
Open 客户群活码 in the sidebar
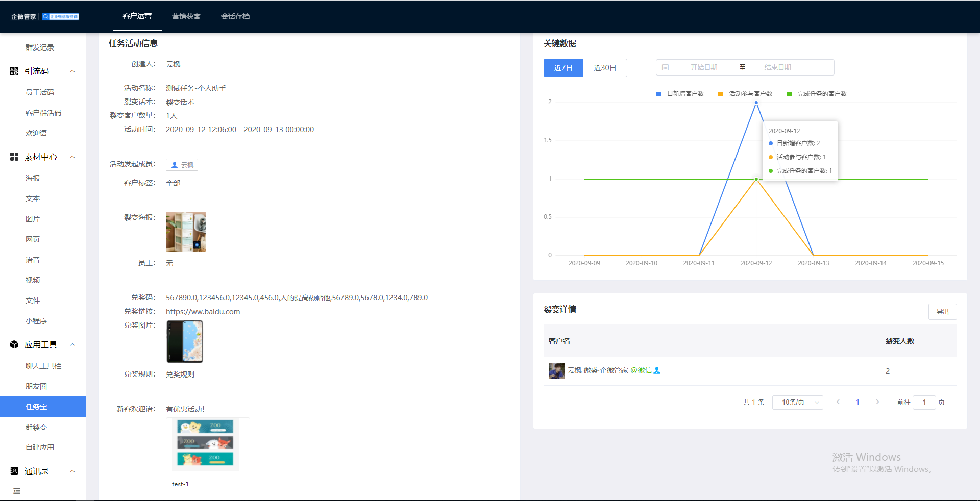pyautogui.click(x=43, y=113)
